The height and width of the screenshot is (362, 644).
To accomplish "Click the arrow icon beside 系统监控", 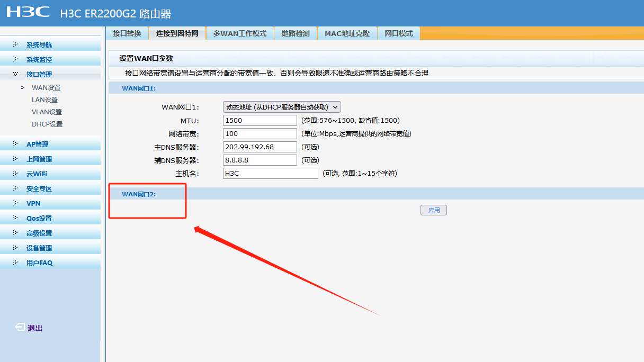I will tap(15, 59).
